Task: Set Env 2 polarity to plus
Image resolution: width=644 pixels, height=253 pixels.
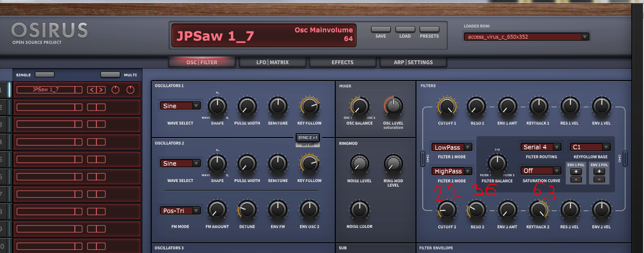Action: [600, 171]
